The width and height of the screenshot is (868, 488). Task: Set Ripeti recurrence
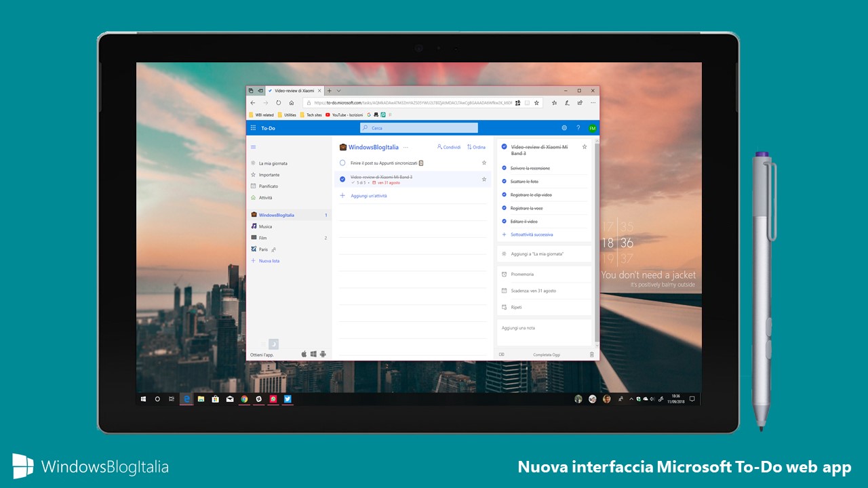click(545, 307)
